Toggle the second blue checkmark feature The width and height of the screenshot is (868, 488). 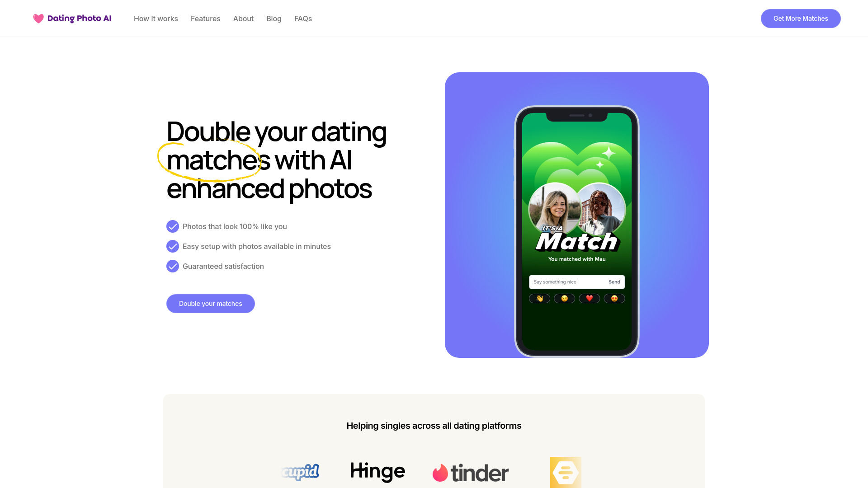coord(172,246)
